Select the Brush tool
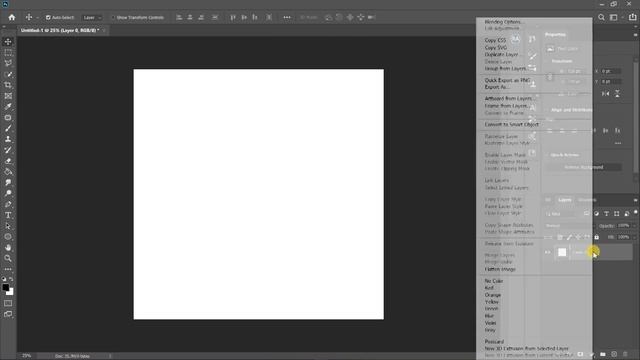 (x=8, y=128)
